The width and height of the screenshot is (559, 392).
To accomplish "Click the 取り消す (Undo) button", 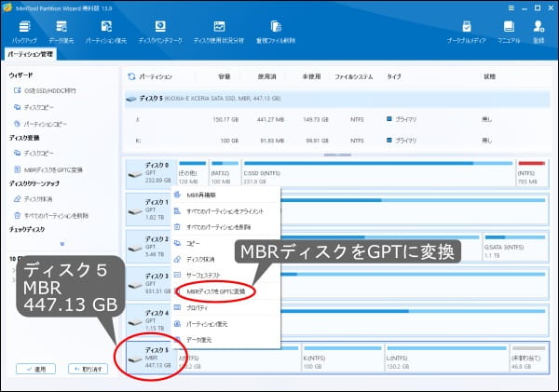I will (88, 370).
